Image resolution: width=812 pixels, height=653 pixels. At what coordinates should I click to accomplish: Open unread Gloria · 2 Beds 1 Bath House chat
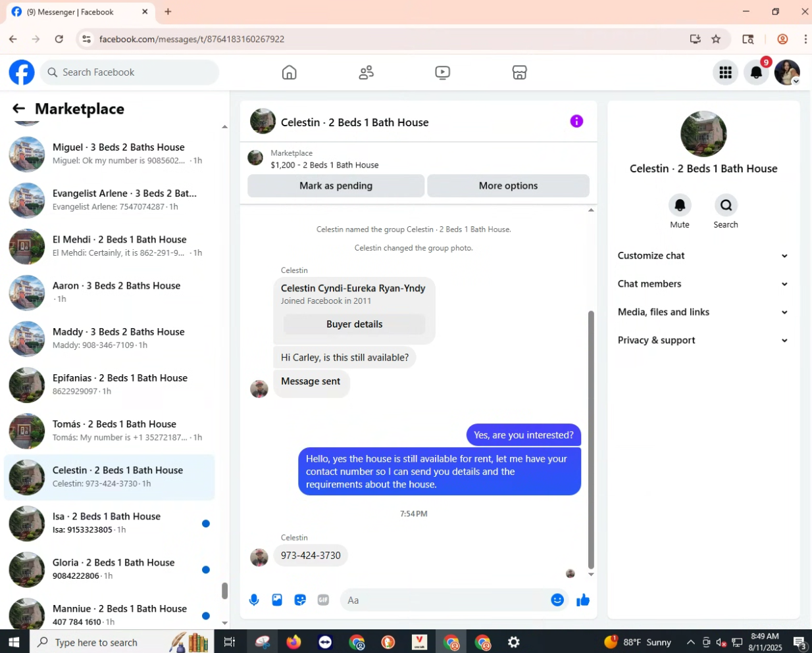point(109,569)
